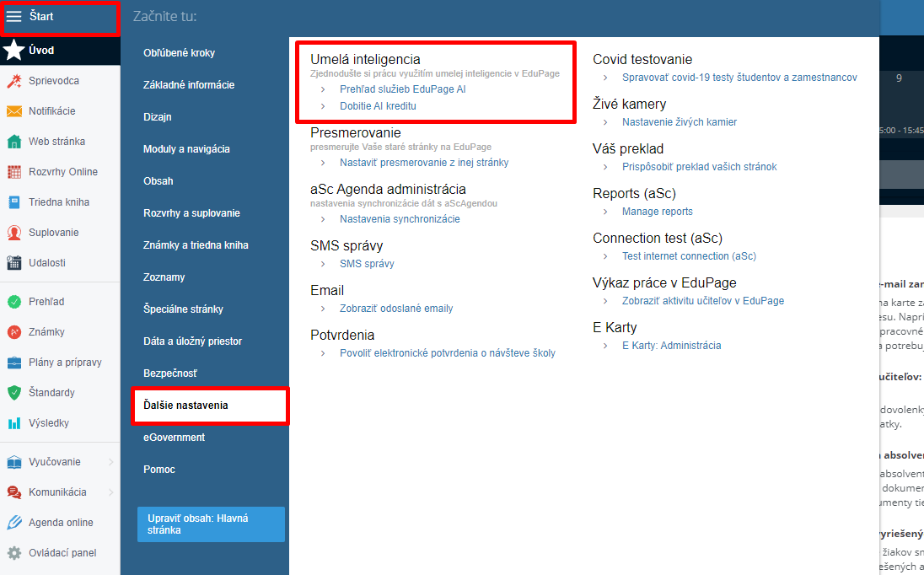
Task: Open the Manage reports link
Action: 657,212
